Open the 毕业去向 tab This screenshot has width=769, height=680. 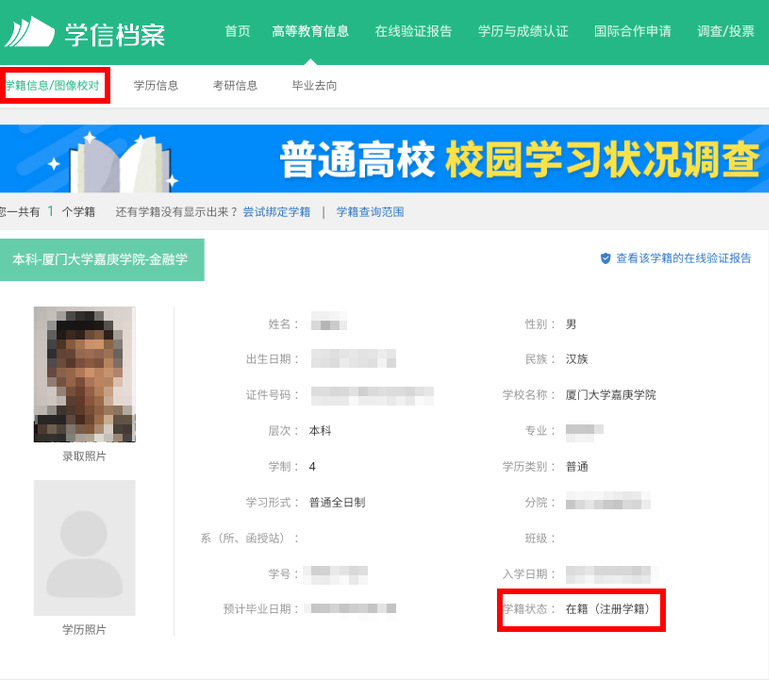(314, 86)
